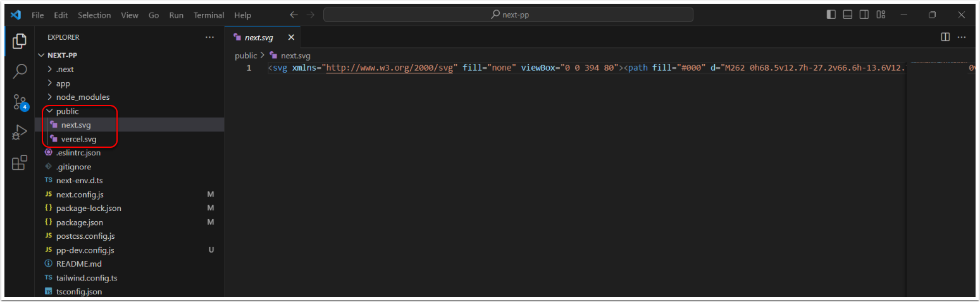Click the customize layout icon
Image resolution: width=980 pixels, height=302 pixels.
879,15
